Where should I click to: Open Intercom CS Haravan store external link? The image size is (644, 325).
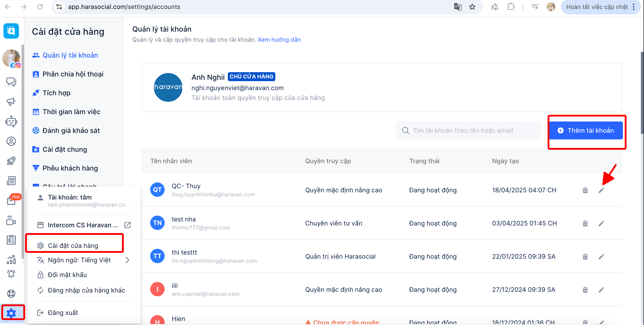(x=127, y=225)
